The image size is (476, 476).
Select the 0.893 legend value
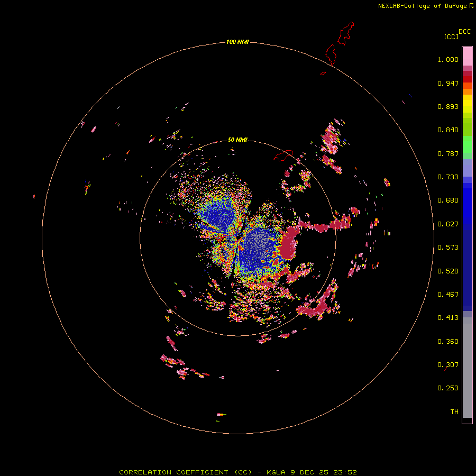point(448,106)
